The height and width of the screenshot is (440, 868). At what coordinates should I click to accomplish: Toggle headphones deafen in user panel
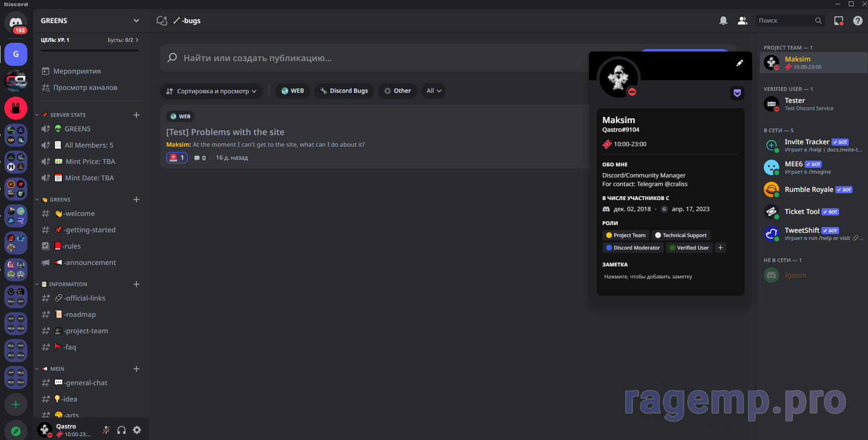click(x=122, y=430)
